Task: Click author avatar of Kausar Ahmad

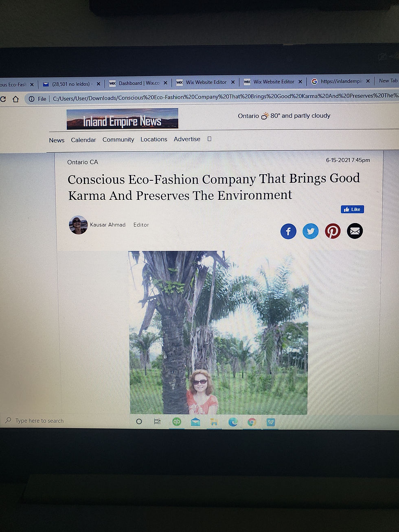Action: tap(78, 225)
